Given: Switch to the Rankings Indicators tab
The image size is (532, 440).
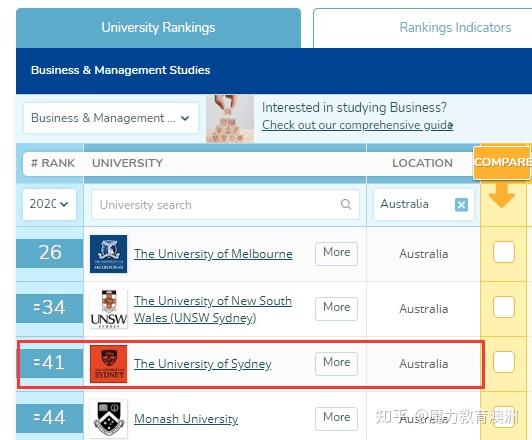Looking at the screenshot, I should coord(422,28).
